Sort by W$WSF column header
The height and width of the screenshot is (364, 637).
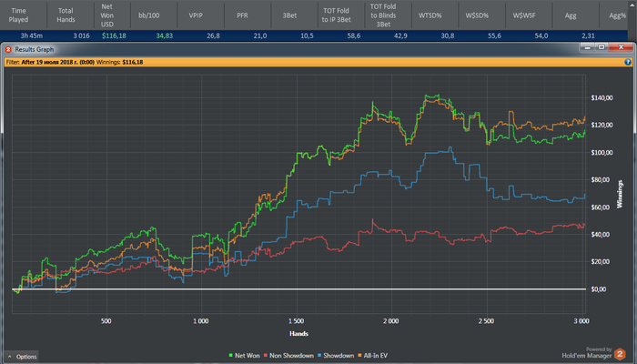click(524, 15)
